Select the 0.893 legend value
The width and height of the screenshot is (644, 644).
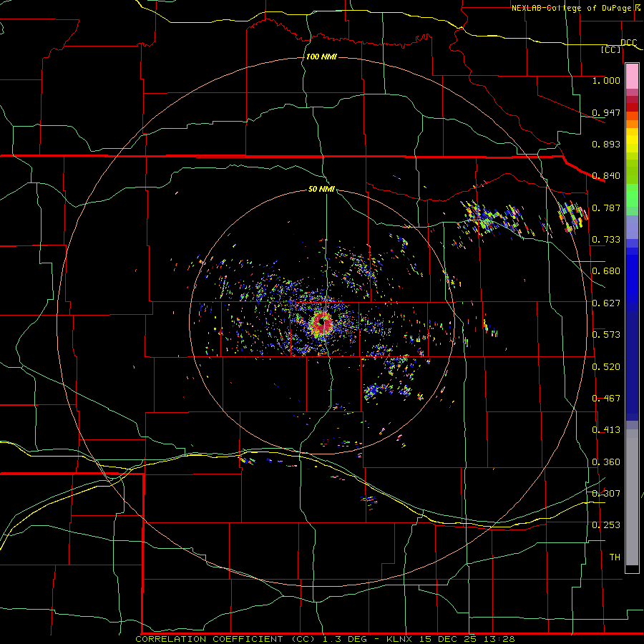tap(606, 144)
